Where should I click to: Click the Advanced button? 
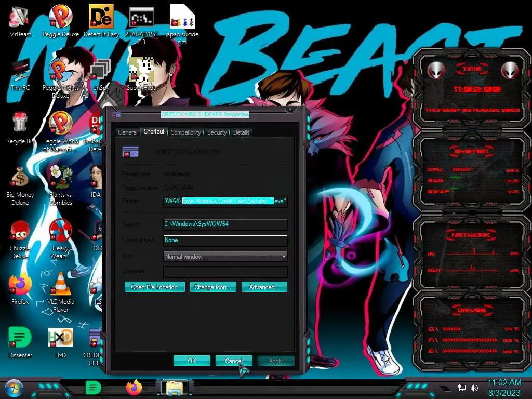264,287
